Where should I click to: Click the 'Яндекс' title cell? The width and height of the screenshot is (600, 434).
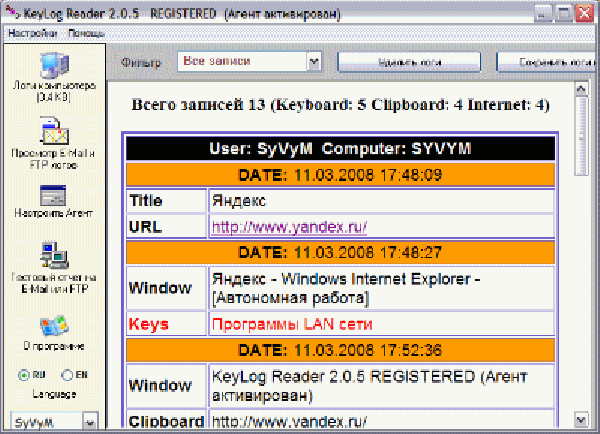pyautogui.click(x=381, y=201)
